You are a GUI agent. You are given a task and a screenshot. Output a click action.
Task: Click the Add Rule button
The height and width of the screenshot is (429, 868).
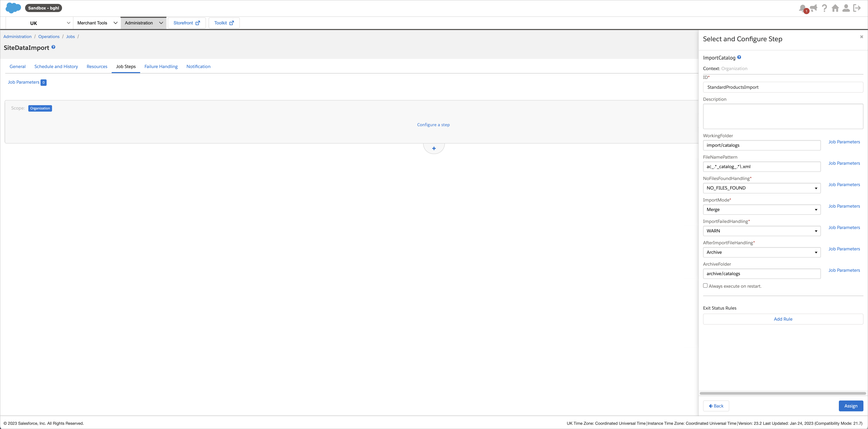783,319
